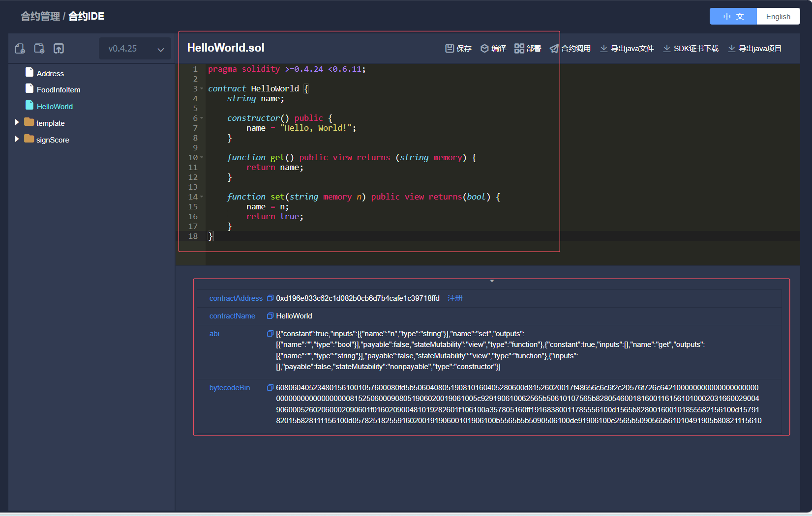Collapse the output panel with small arrow

pos(492,281)
